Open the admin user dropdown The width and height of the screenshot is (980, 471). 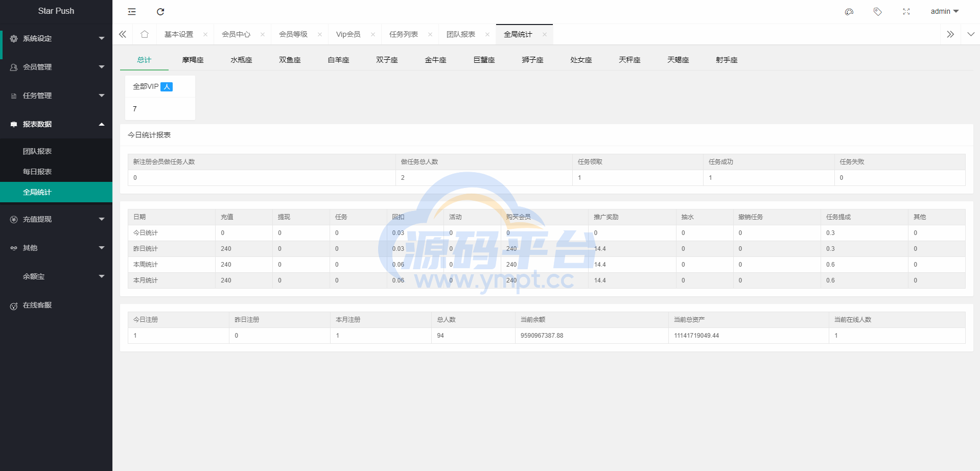coord(944,11)
